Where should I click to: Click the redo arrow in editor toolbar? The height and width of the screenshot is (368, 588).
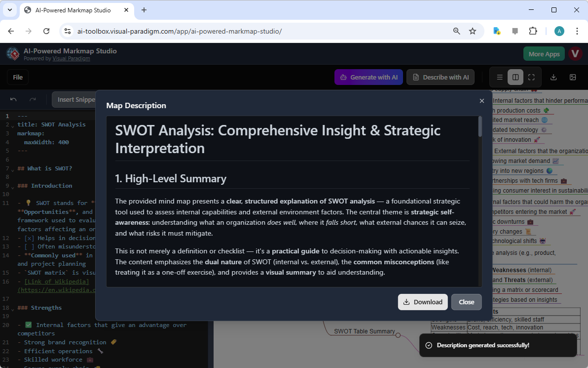[x=33, y=99]
